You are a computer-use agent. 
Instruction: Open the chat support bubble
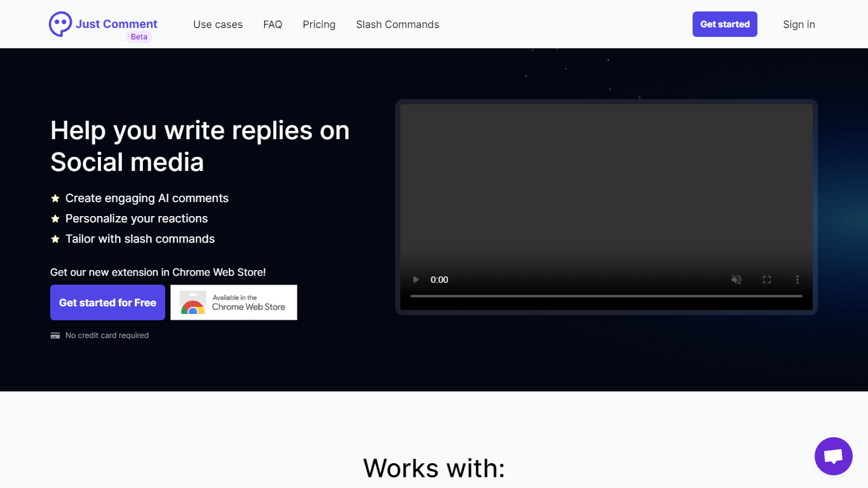[833, 456]
